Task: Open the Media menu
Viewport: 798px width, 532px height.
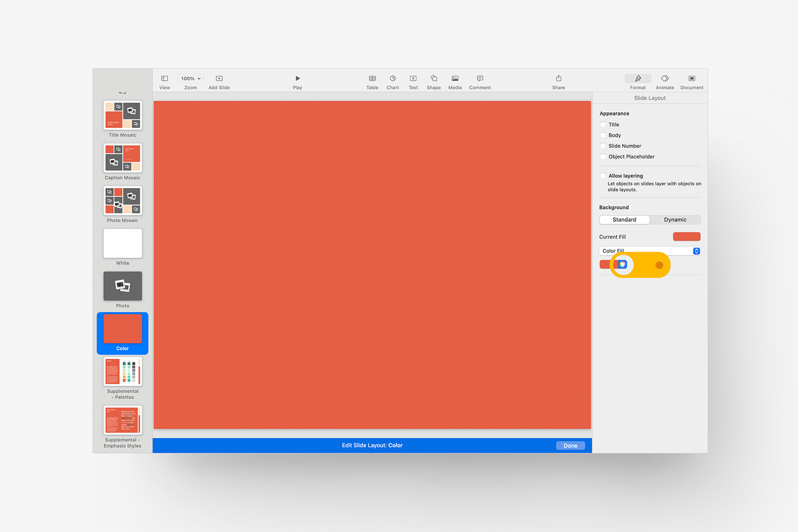Action: pyautogui.click(x=455, y=82)
